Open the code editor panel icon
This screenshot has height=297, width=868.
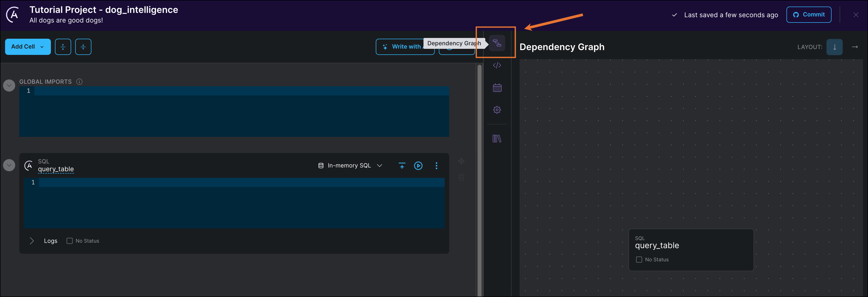(497, 65)
